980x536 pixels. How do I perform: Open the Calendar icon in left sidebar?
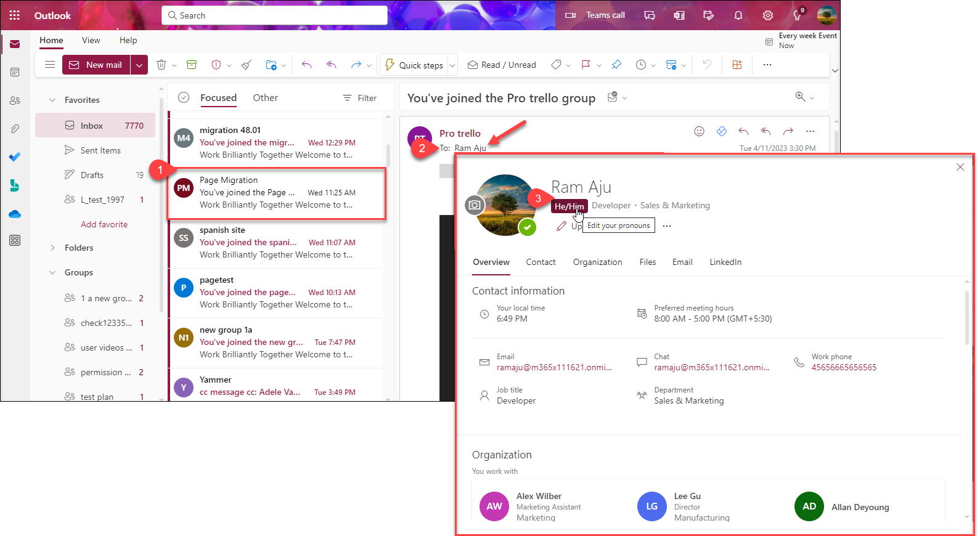15,72
